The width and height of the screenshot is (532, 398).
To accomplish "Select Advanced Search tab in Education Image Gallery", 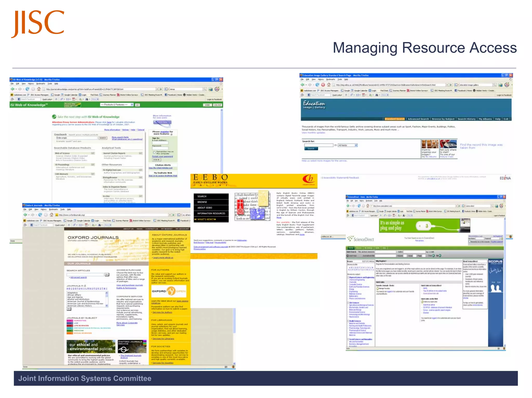I will [x=418, y=119].
